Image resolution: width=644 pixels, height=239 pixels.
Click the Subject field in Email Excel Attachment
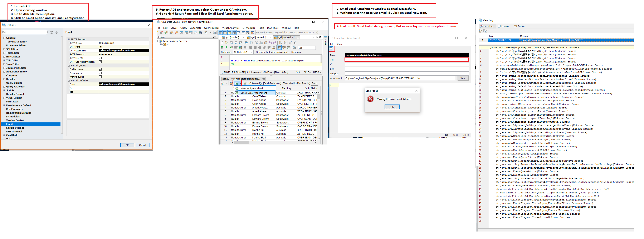pos(406,74)
